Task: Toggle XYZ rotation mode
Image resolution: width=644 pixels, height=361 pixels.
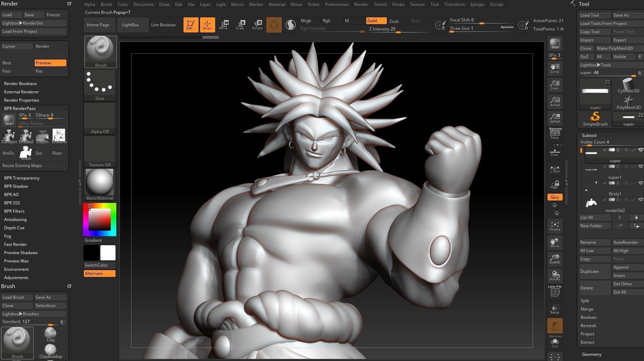Action: coord(555,197)
